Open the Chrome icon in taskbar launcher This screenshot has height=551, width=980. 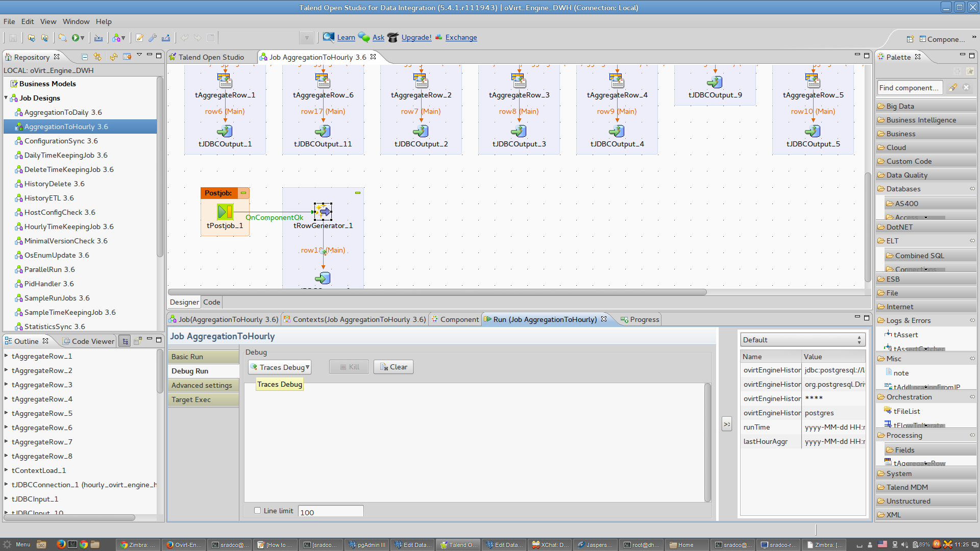point(84,544)
